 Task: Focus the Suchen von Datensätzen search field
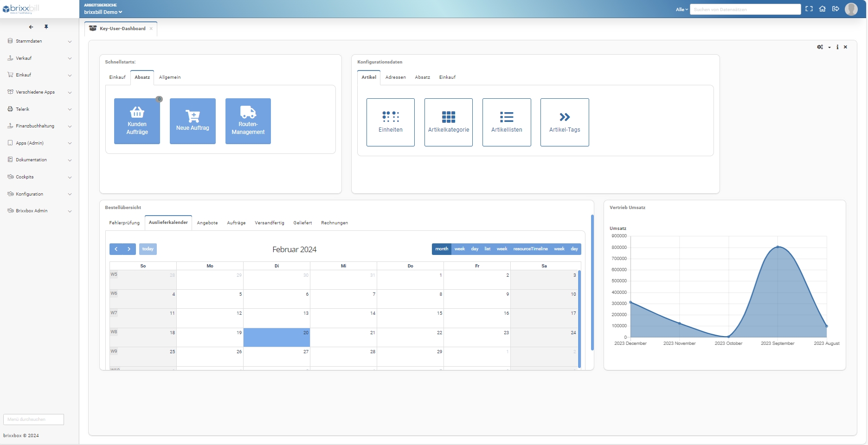pyautogui.click(x=745, y=9)
